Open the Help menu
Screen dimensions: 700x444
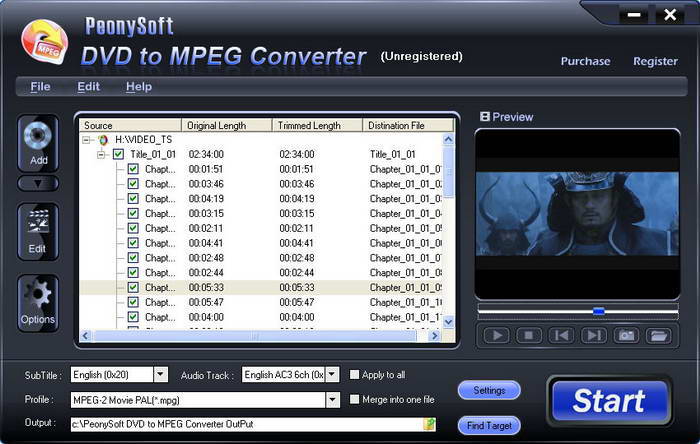coord(139,87)
